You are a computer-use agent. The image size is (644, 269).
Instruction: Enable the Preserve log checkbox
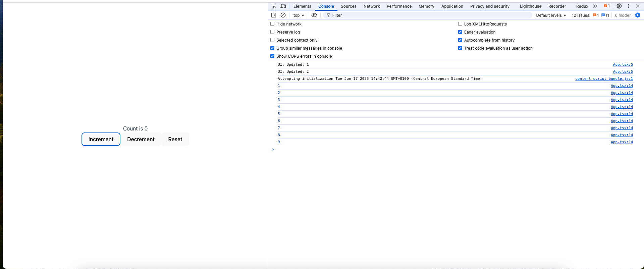point(272,32)
